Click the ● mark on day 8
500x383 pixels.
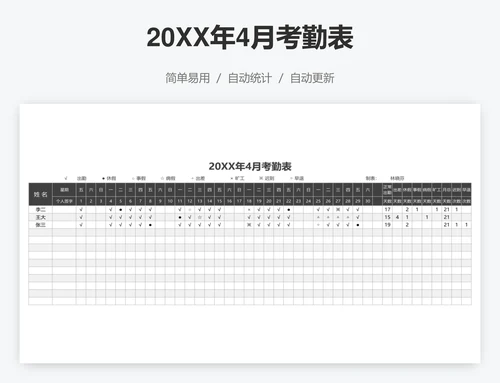tap(150, 225)
